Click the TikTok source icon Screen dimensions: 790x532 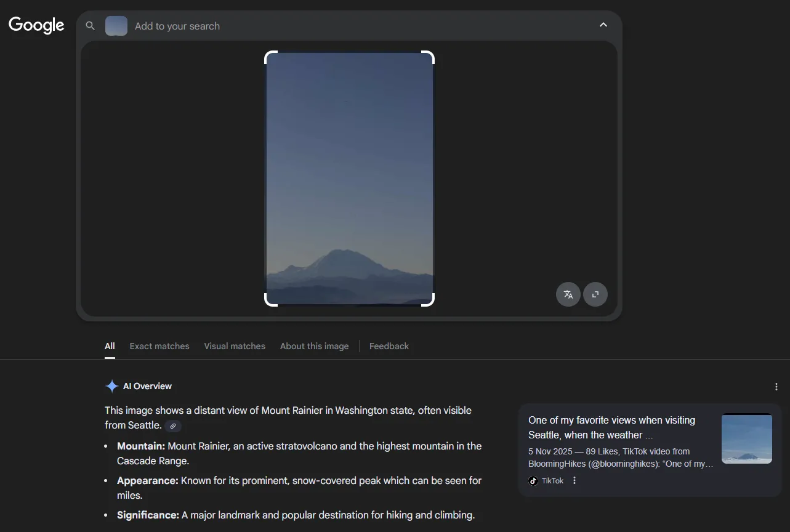click(533, 481)
